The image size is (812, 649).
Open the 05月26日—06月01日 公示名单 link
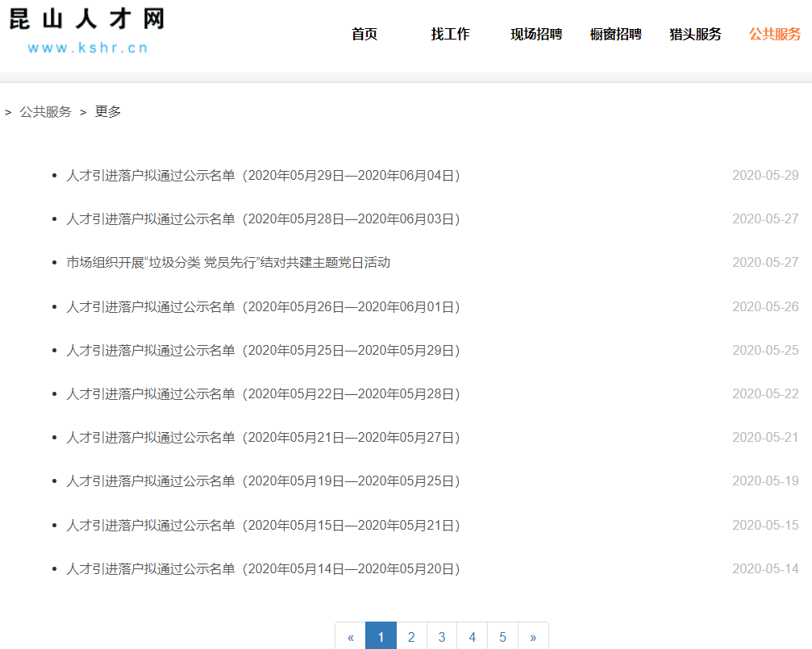click(263, 306)
